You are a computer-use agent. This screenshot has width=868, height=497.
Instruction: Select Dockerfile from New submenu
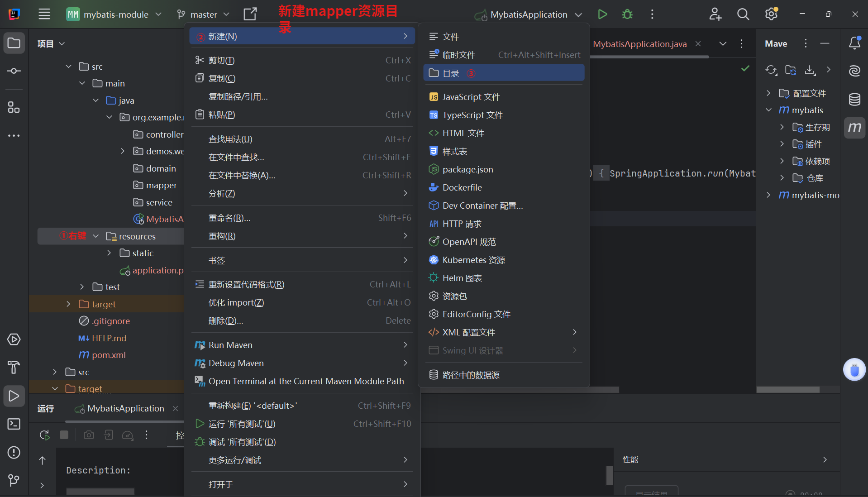tap(504, 187)
